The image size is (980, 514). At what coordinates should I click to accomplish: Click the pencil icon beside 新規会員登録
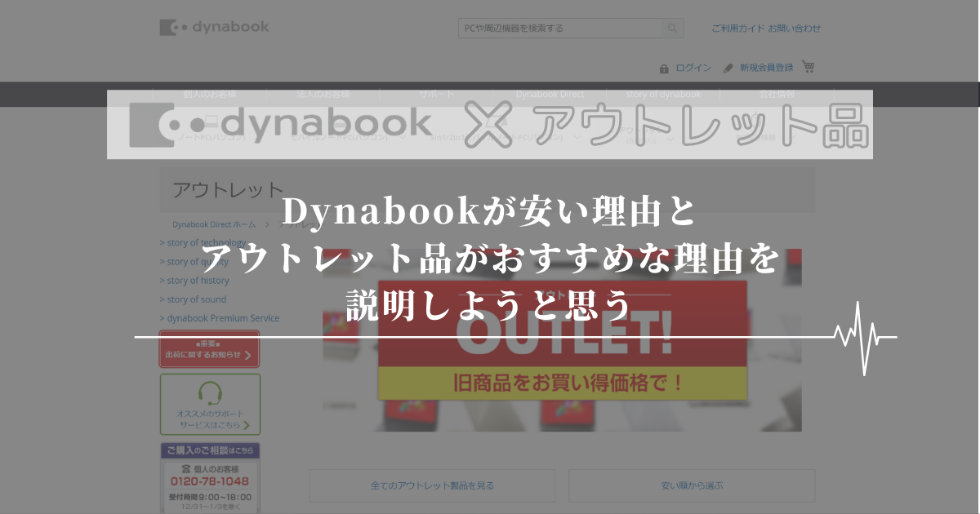[x=728, y=69]
